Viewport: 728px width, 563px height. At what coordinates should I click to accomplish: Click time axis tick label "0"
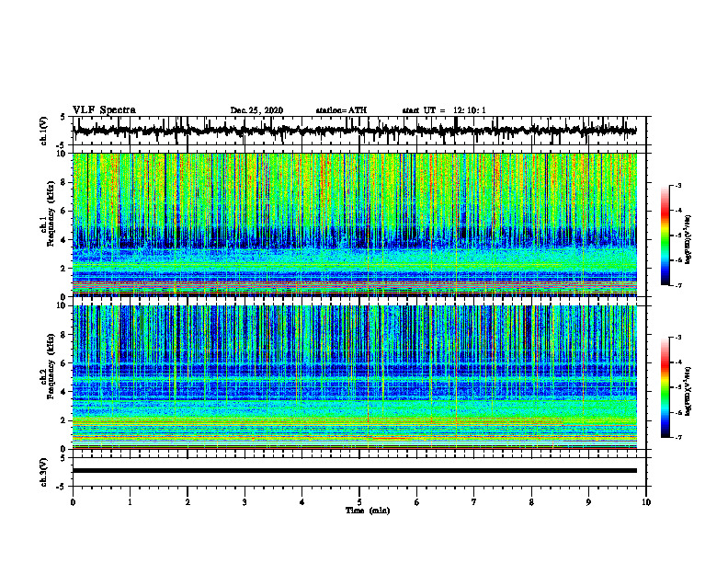click(73, 502)
